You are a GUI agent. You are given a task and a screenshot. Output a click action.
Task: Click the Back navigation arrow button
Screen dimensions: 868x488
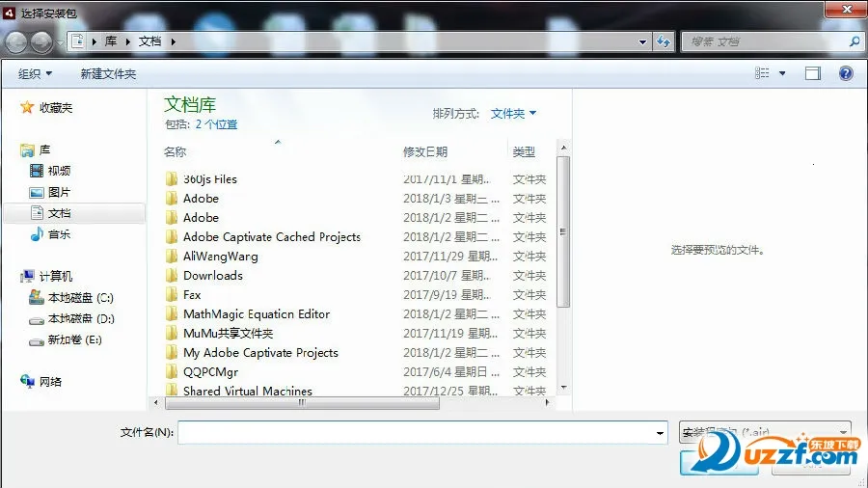click(16, 42)
